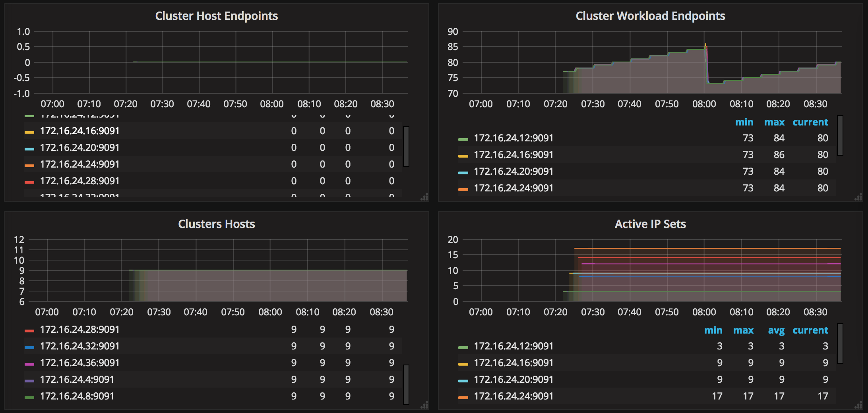This screenshot has width=868, height=413.
Task: Toggle series 172.16.24.32:9091 in Clusters Hosts
Action: (x=80, y=346)
